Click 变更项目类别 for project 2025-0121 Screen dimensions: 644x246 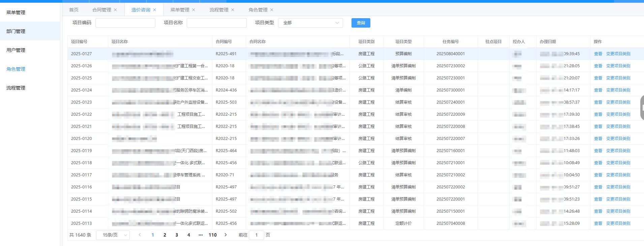618,127
